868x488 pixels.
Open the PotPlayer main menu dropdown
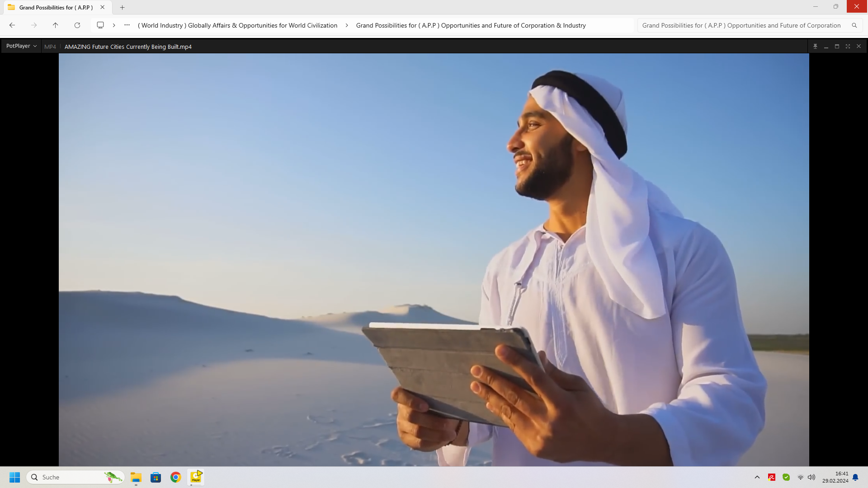point(21,46)
